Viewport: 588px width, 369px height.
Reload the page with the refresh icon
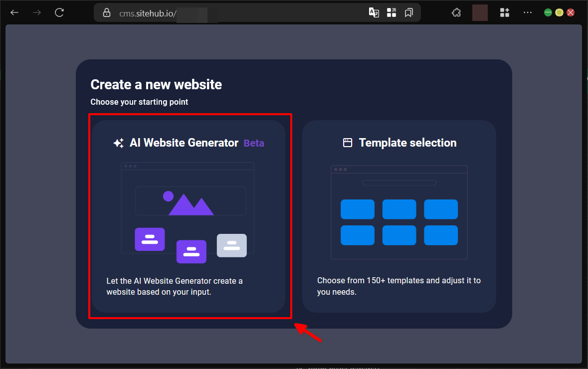[59, 12]
